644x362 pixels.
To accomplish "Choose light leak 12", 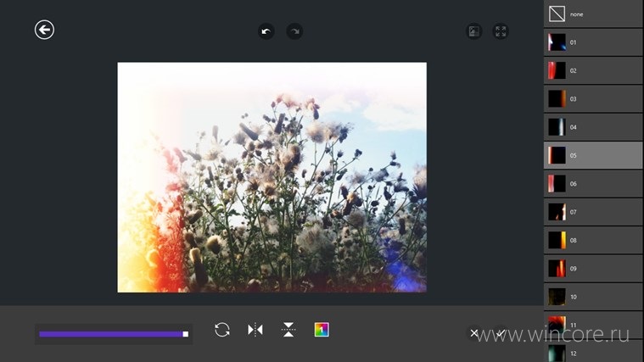I will [593, 351].
